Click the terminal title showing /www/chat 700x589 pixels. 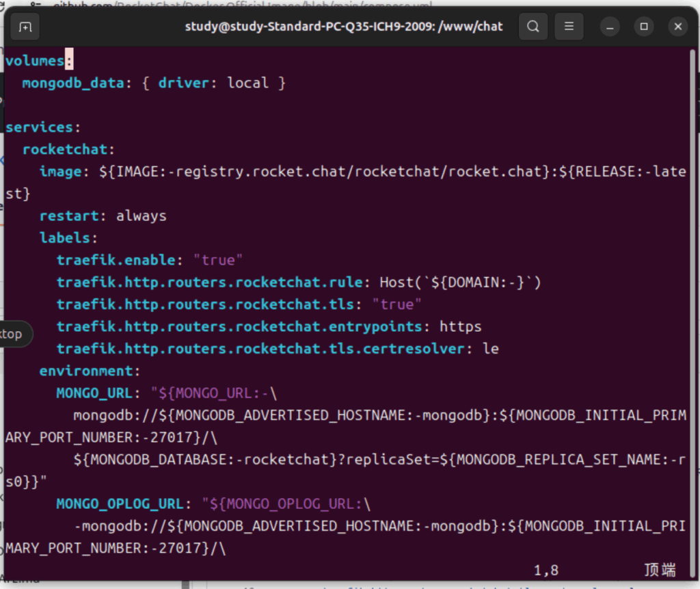pyautogui.click(x=344, y=27)
